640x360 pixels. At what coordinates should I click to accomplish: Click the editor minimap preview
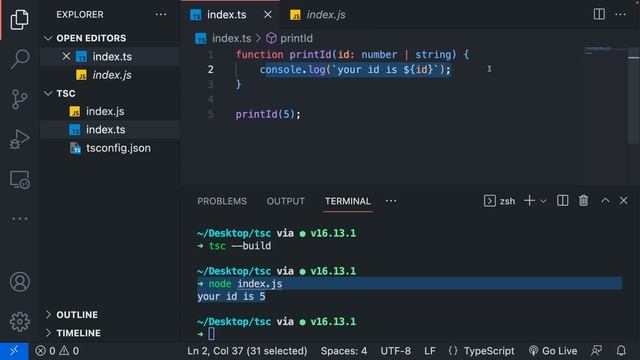click(x=605, y=51)
